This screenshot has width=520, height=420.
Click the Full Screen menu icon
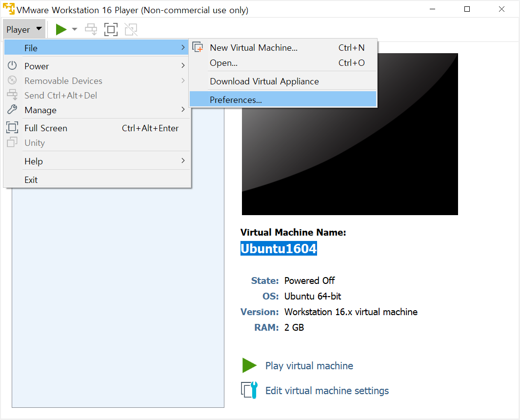[12, 127]
